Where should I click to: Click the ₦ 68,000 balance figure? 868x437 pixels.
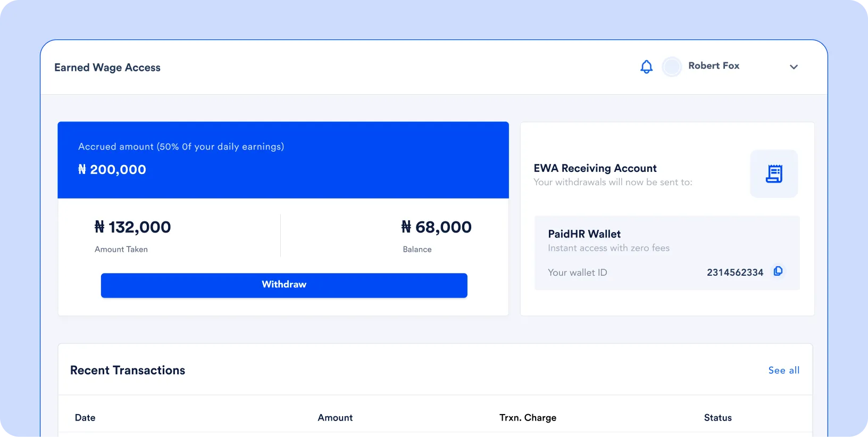coord(436,227)
